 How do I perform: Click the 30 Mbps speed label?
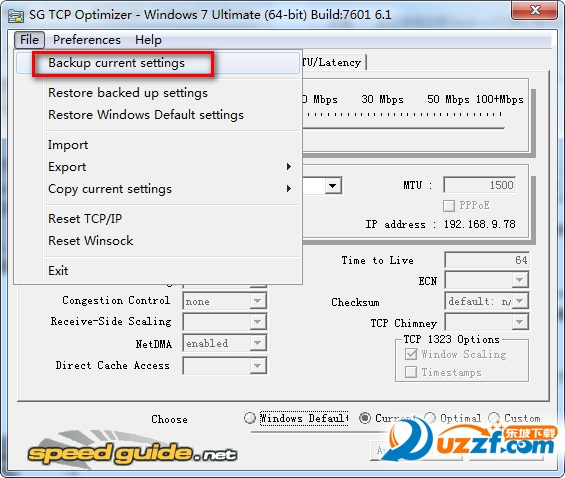click(382, 99)
